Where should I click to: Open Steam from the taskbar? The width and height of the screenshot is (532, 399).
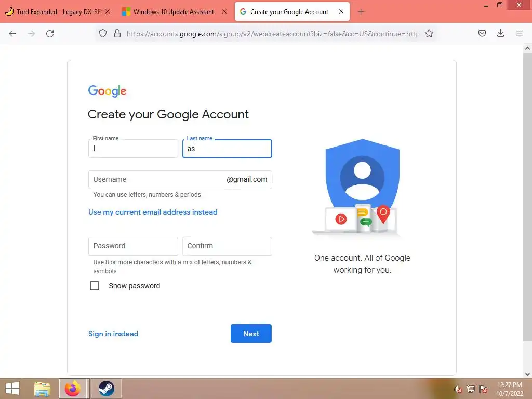[106, 389]
